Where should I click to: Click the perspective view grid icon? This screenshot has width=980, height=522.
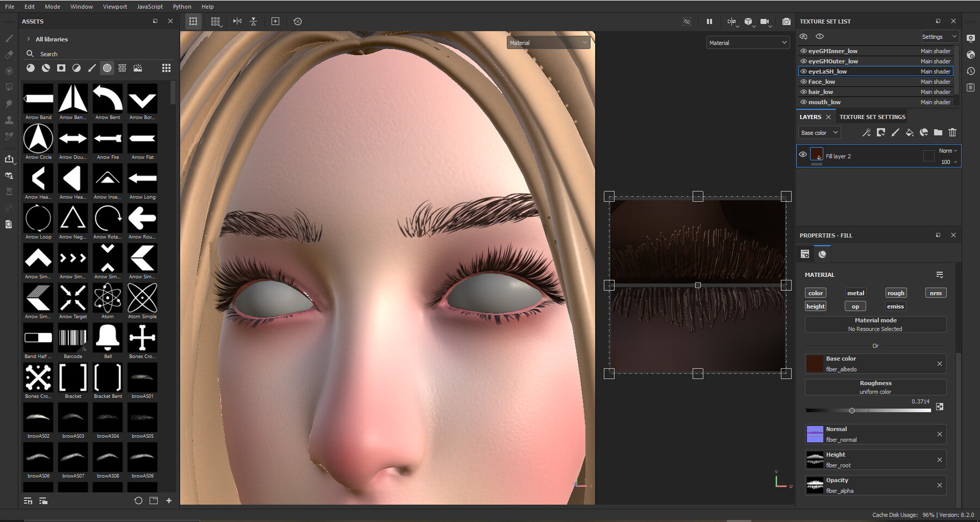pos(216,21)
